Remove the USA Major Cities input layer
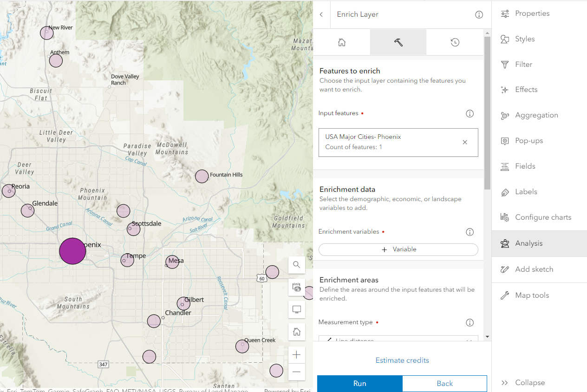Screen dimensions: 587x392 coord(465,142)
